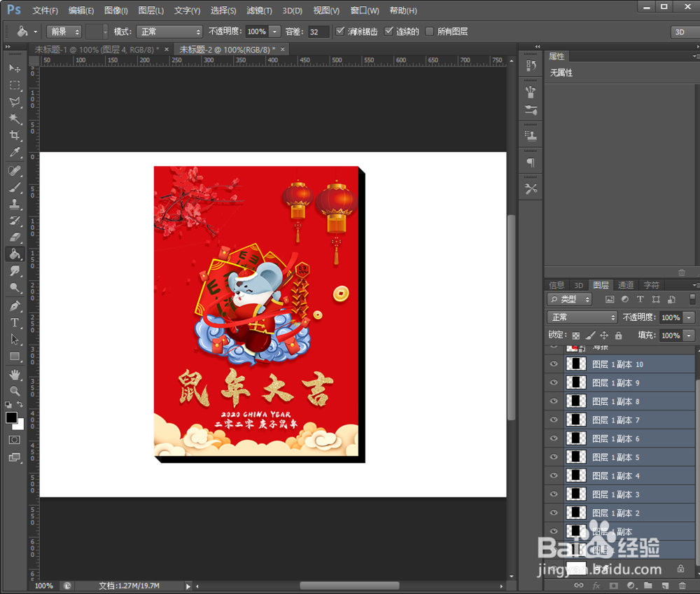Viewport: 700px width, 594px height.
Task: Open the layer fill (填充) dropdown arrow
Action: (689, 336)
